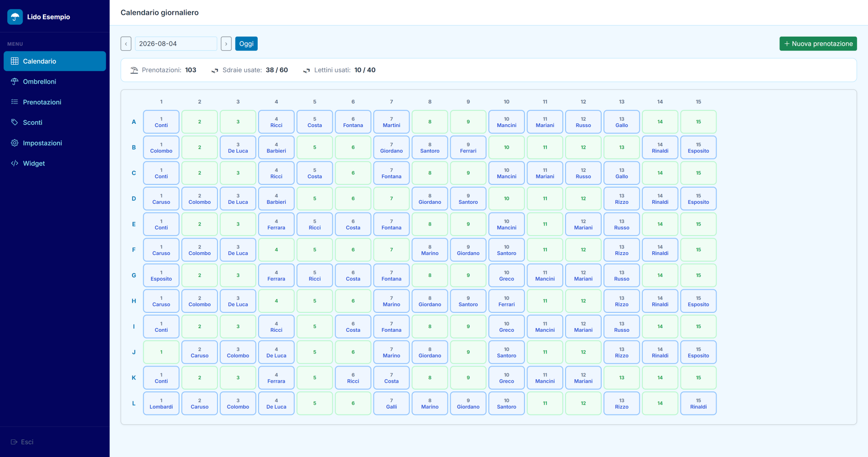
Task: Select free umbrella 1 in row J
Action: coord(161,352)
